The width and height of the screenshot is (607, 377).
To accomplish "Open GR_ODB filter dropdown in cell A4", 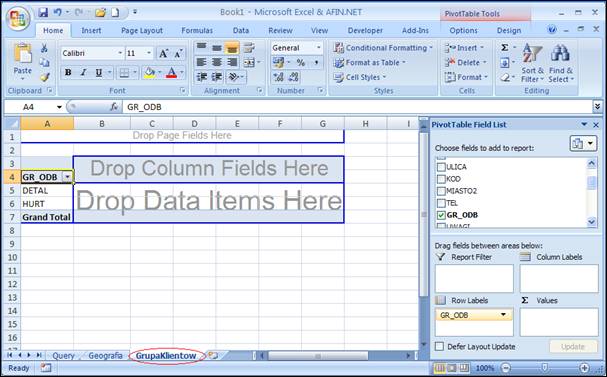I will tap(68, 177).
